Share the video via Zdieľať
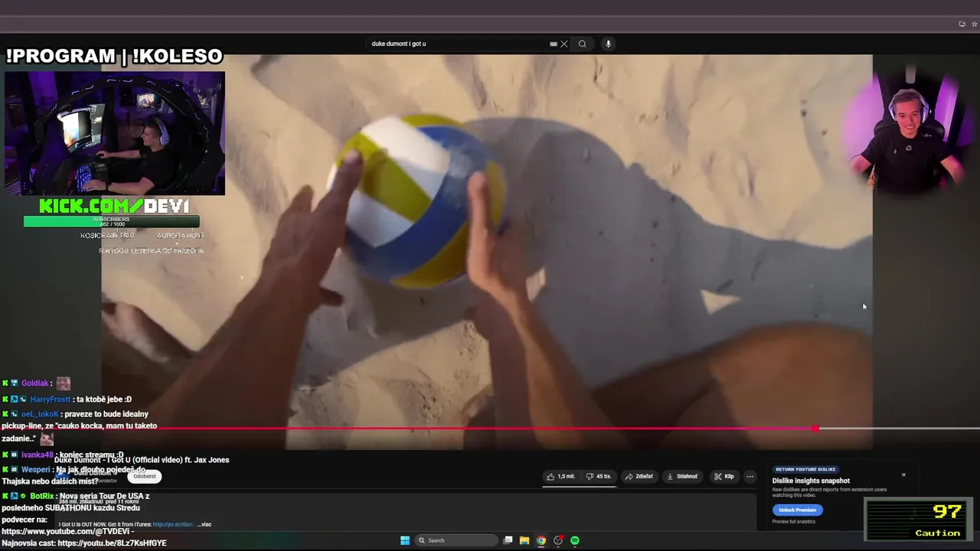 click(x=639, y=476)
